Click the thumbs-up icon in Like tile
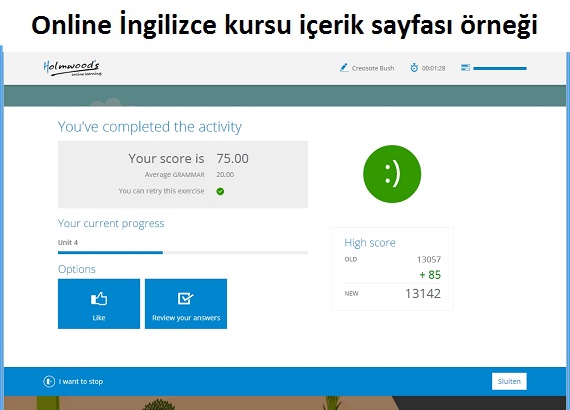570x410 pixels. pos(99,298)
